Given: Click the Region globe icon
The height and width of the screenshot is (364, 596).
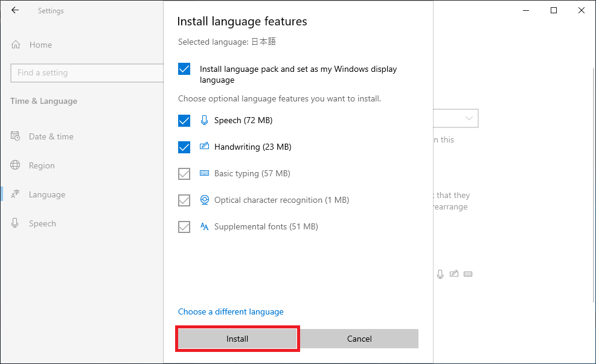Looking at the screenshot, I should point(15,165).
